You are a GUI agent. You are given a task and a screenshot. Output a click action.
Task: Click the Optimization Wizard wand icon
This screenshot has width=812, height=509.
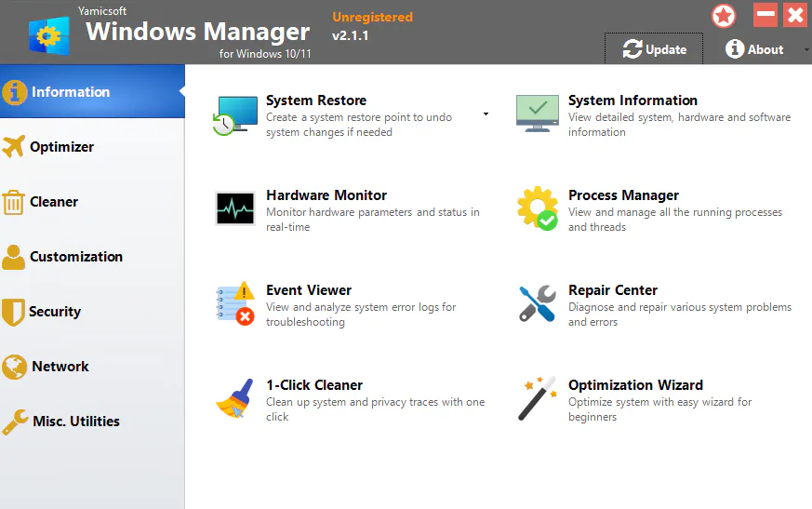[x=537, y=398]
